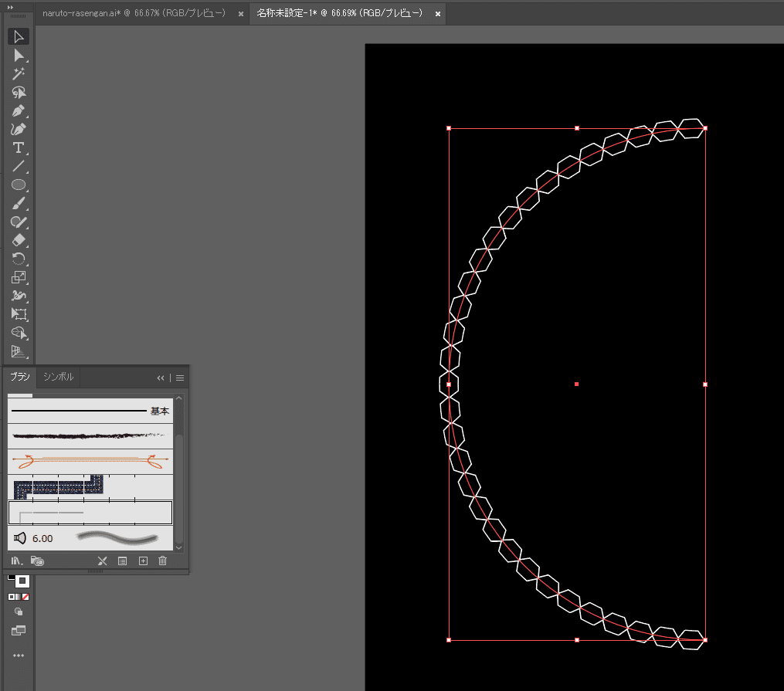This screenshot has width=784, height=691.
Task: Click the Edit Toolbar three-dots button
Action: pyautogui.click(x=19, y=655)
